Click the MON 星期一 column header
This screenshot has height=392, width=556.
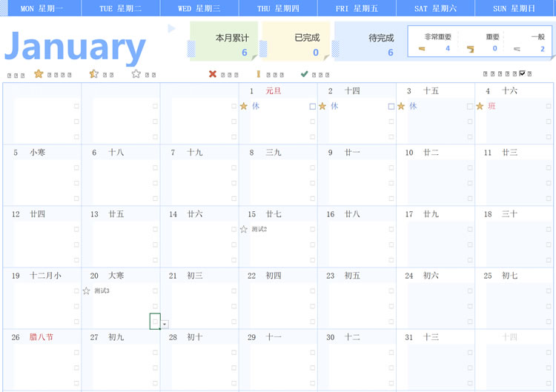point(42,8)
